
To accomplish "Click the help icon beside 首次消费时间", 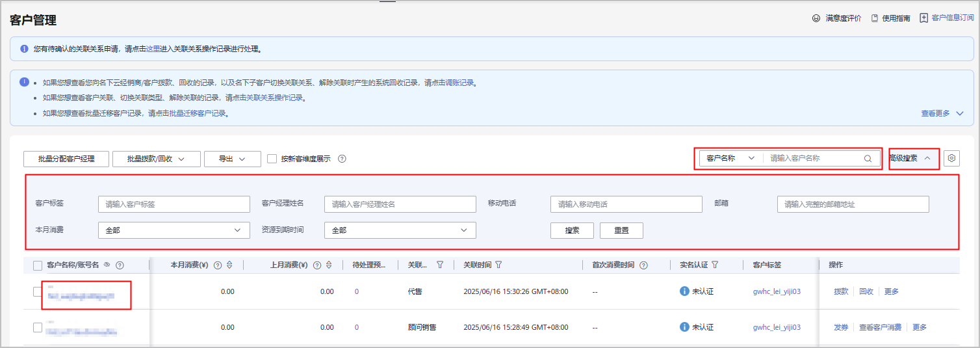I will (643, 265).
